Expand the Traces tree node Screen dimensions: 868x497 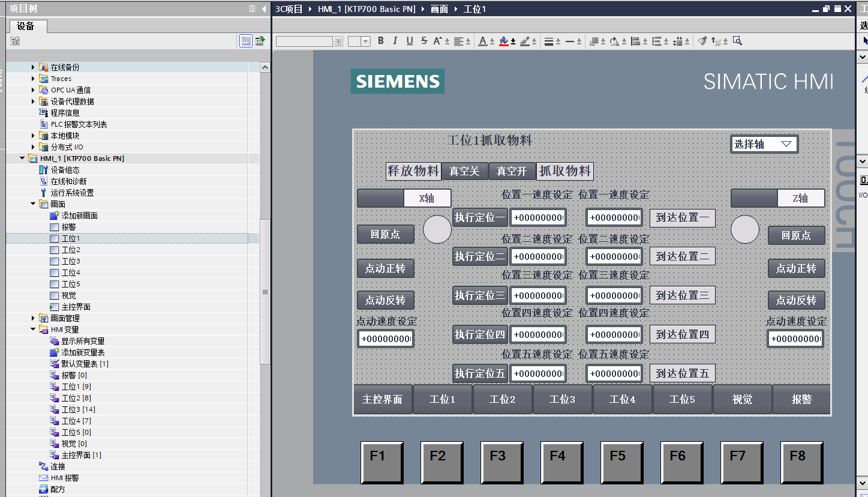pyautogui.click(x=34, y=79)
